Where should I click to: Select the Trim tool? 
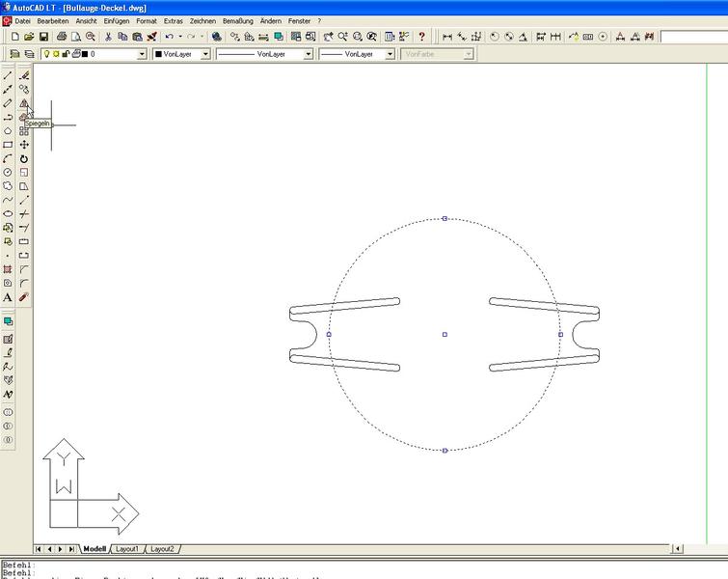pos(24,214)
